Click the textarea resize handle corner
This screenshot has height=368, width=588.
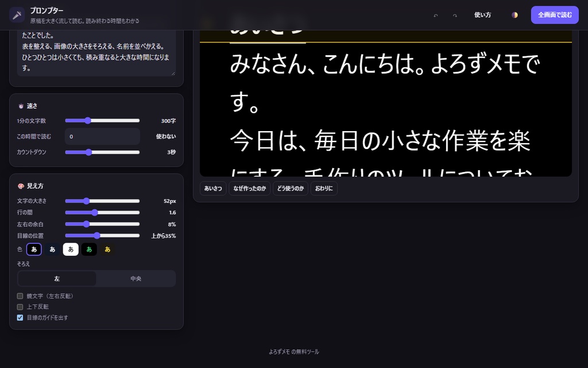173,74
